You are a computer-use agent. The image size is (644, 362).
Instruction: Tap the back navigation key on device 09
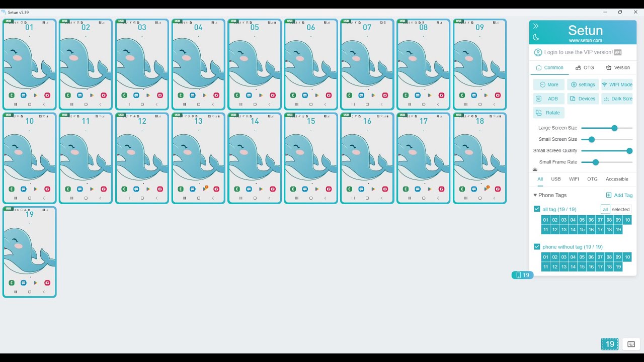(x=494, y=104)
